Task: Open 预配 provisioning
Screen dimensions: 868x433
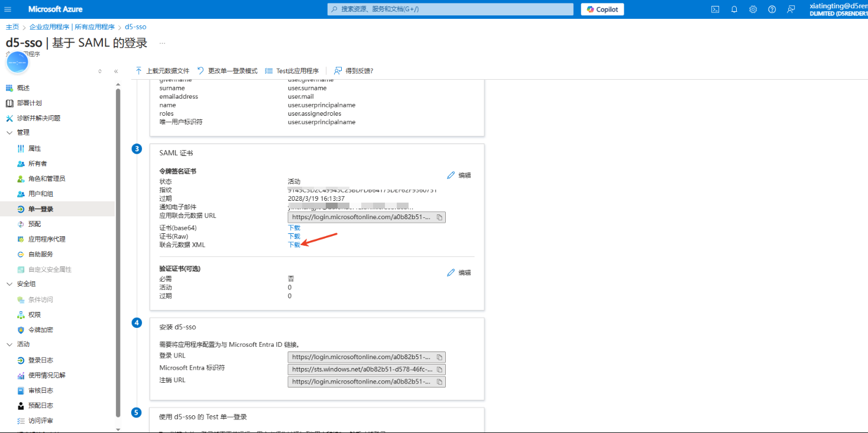Action: 34,224
